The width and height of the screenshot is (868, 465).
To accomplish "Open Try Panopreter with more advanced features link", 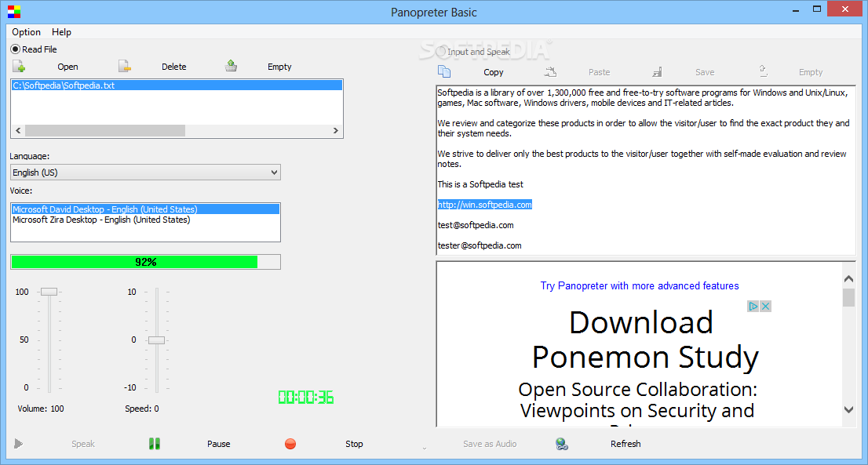I will point(640,286).
